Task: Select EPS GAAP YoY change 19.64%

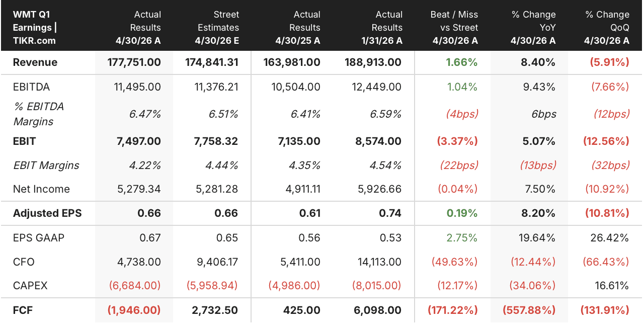Action: point(537,237)
